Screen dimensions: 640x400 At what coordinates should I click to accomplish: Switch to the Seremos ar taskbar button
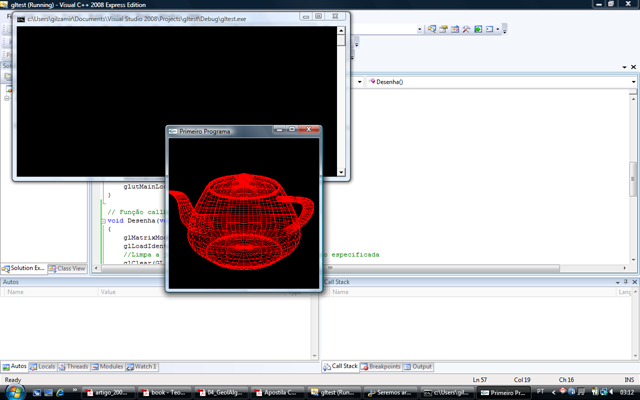pos(390,393)
